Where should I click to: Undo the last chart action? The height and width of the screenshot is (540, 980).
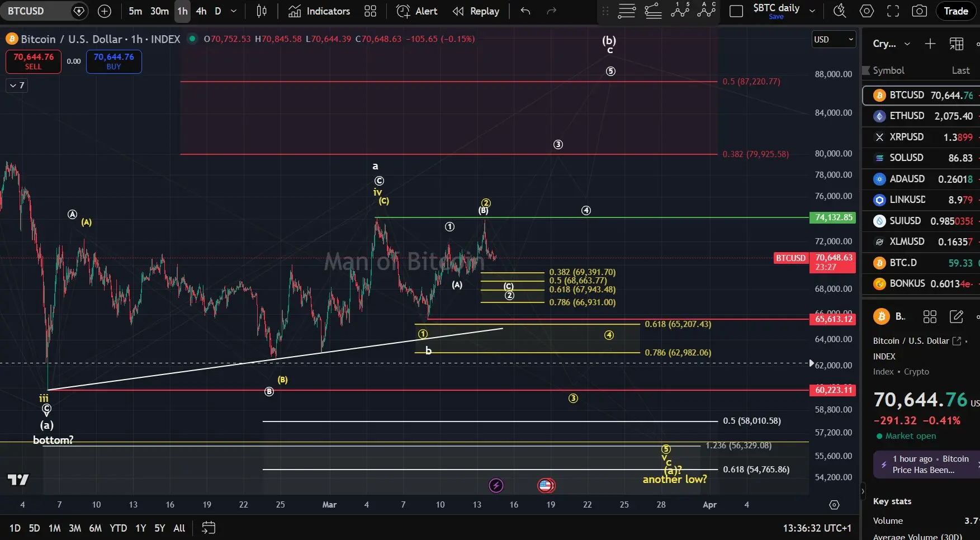[525, 11]
